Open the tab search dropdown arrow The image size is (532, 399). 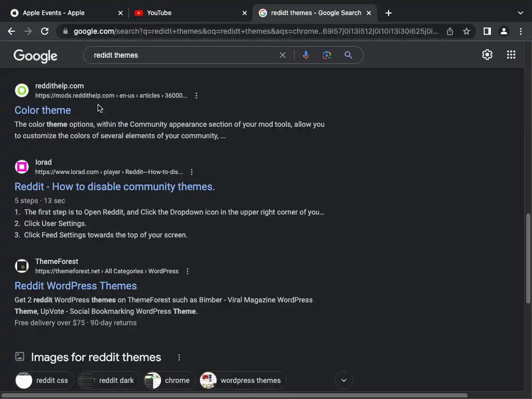521,13
